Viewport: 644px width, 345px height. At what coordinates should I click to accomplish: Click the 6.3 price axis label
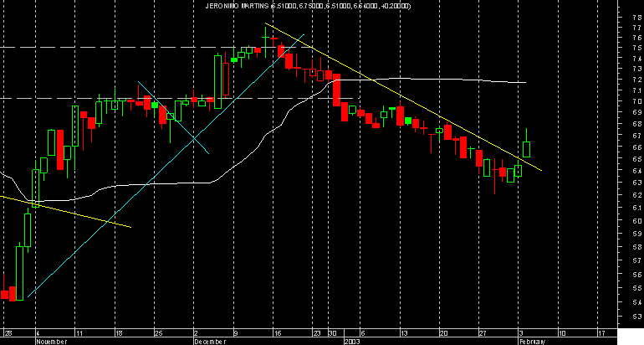[636, 183]
